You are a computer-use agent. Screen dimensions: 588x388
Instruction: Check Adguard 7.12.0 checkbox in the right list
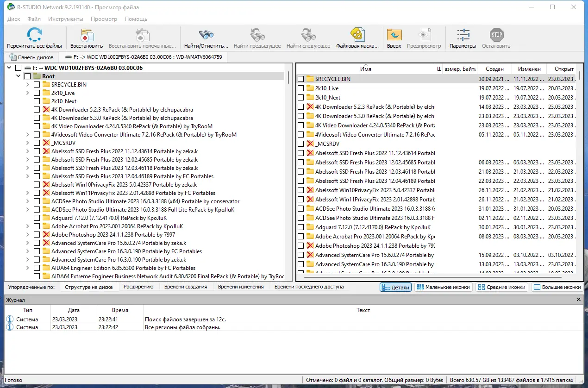(x=300, y=227)
